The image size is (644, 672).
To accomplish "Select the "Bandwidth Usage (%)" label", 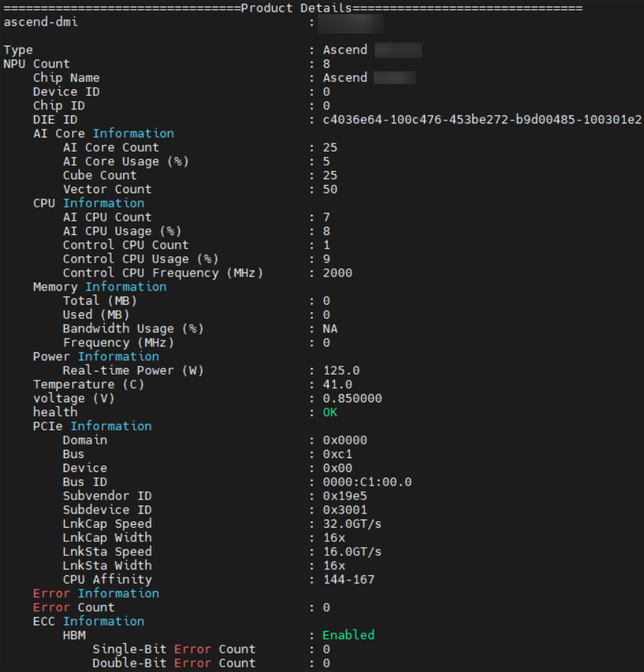I will pyautogui.click(x=133, y=329).
